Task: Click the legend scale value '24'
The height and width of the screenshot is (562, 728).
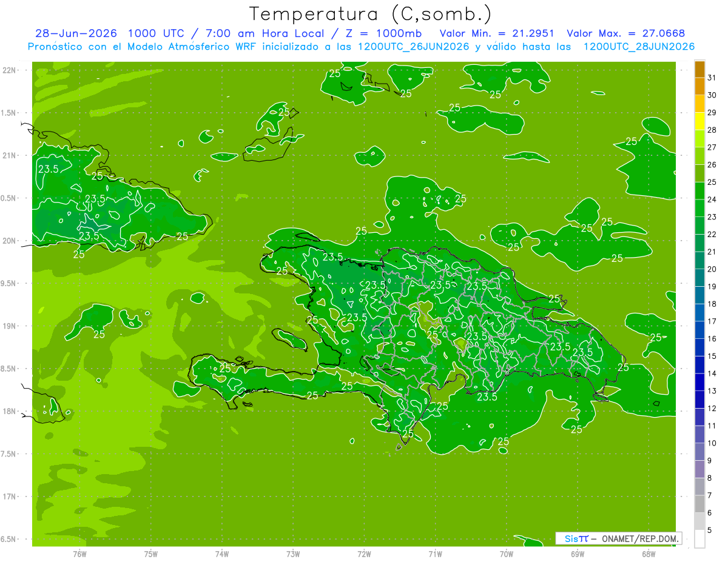Action: (x=712, y=199)
